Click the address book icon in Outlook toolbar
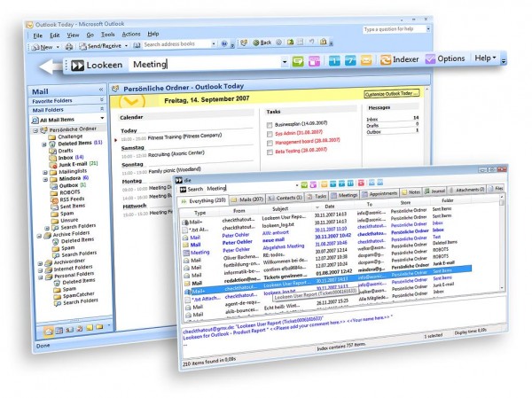Viewport: 532px width, 398px height. point(137,45)
